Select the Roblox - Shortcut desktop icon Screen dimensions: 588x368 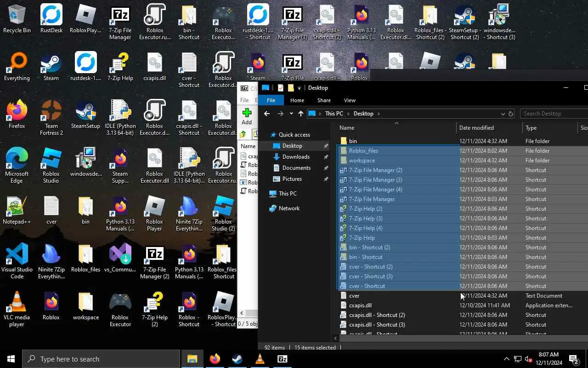click(189, 309)
